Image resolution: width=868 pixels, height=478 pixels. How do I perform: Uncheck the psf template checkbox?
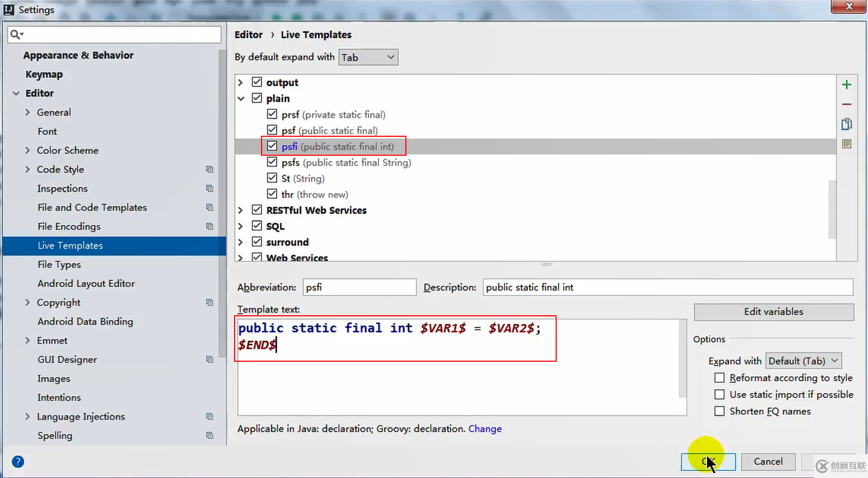tap(272, 130)
